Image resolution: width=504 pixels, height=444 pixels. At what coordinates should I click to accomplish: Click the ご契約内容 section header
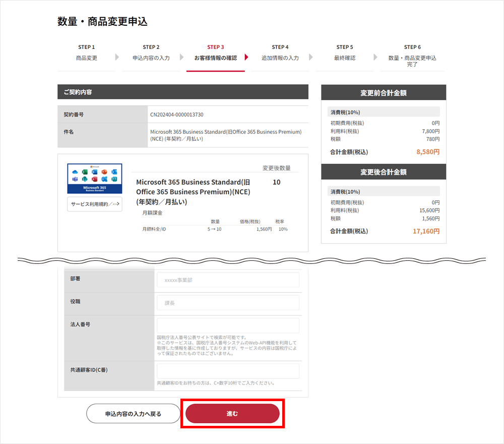pyautogui.click(x=183, y=92)
